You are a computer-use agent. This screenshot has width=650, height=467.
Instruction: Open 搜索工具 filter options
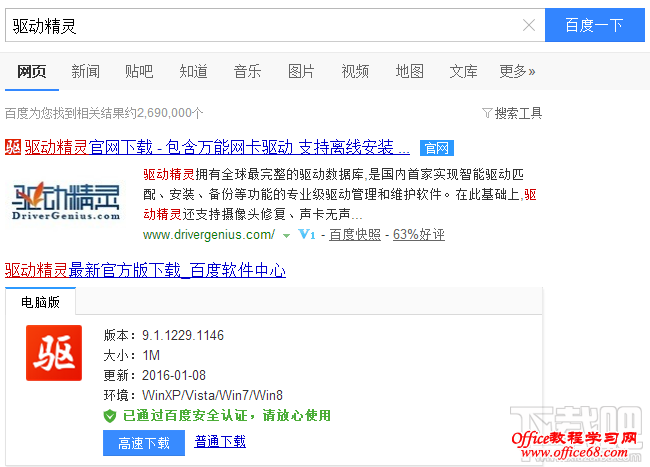point(512,113)
